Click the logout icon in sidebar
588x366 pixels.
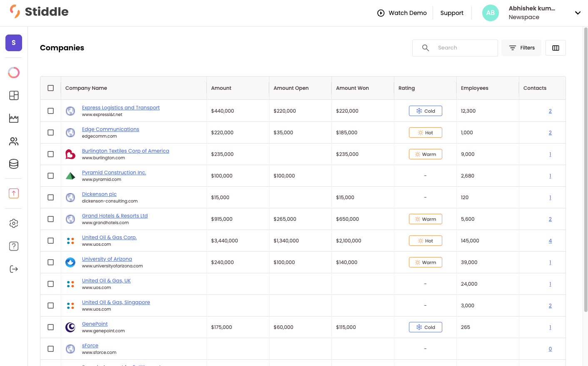click(x=14, y=269)
